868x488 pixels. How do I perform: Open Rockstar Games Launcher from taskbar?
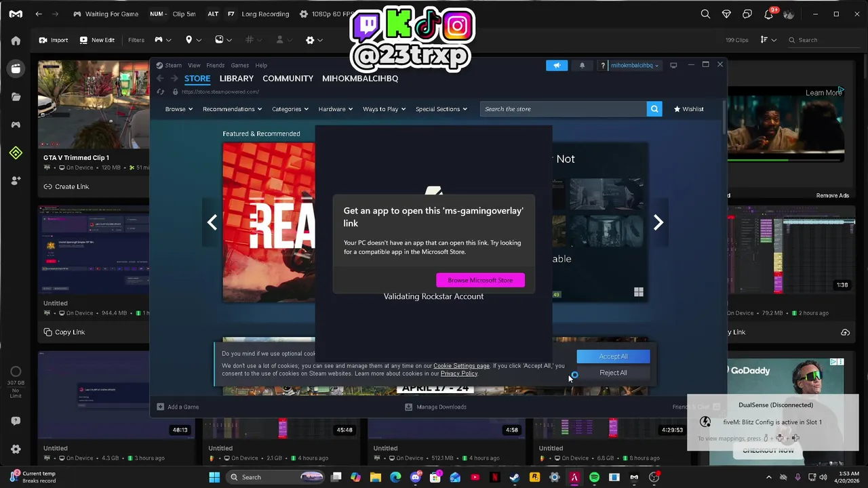[534, 477]
